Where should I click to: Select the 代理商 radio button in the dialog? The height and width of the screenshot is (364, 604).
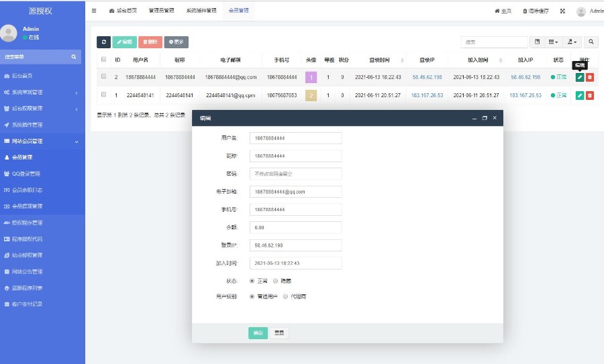[285, 296]
